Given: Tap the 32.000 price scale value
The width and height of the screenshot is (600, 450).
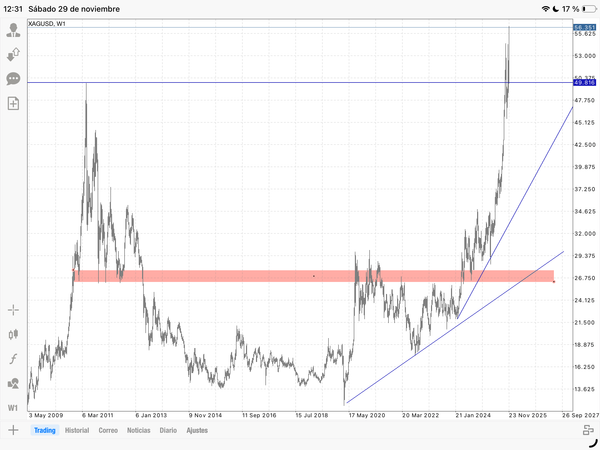Looking at the screenshot, I should click(585, 234).
